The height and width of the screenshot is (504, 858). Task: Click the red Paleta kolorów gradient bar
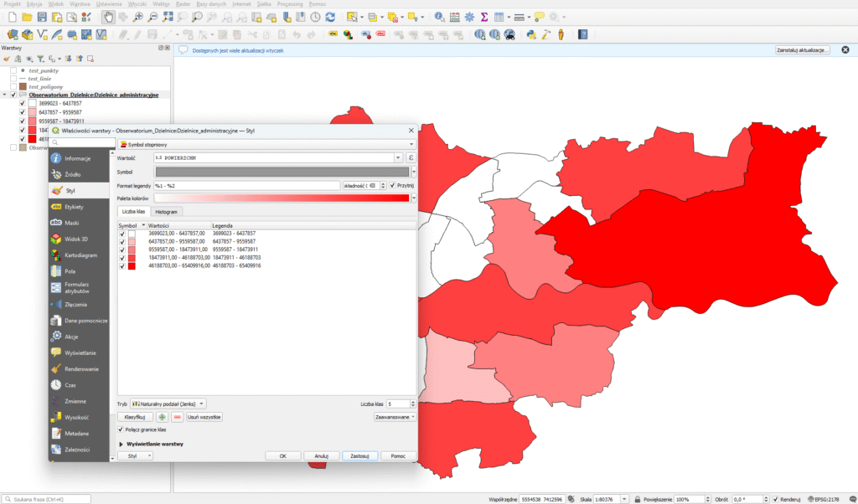pos(281,198)
